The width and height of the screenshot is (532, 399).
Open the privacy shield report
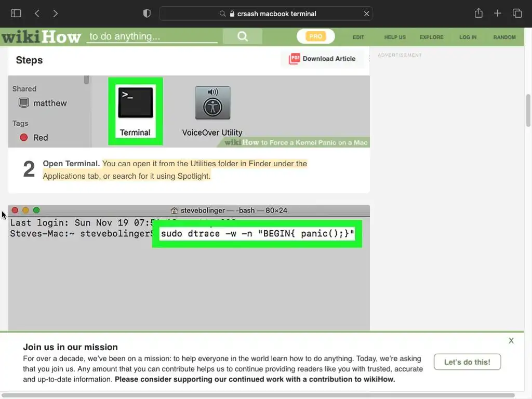click(x=147, y=14)
